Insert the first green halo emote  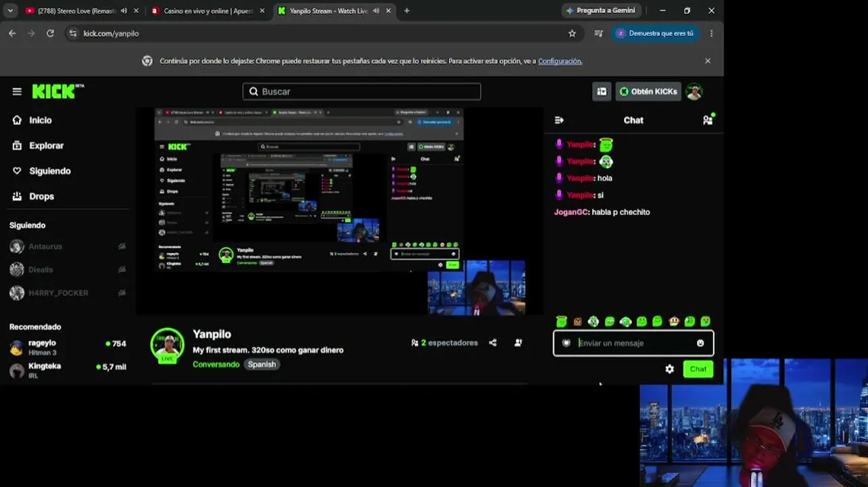point(562,321)
